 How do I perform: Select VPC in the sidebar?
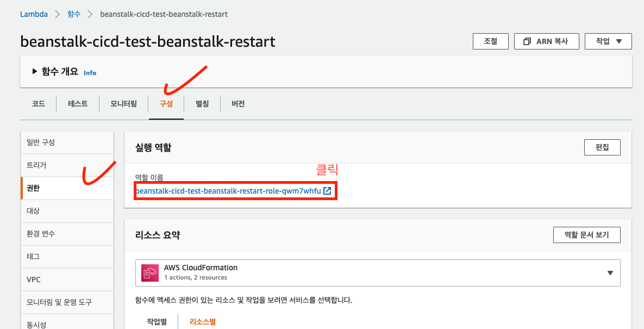[x=67, y=280]
